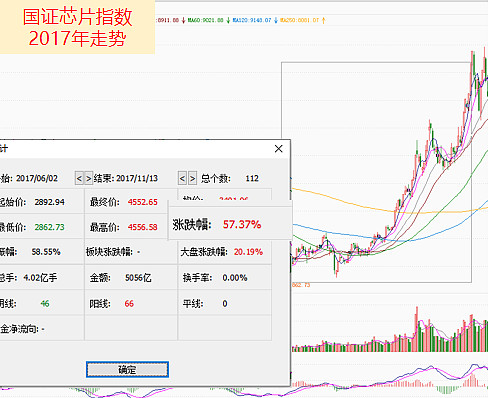Click 换手率 value 0.00%
This screenshot has height=398, width=489.
point(235,277)
